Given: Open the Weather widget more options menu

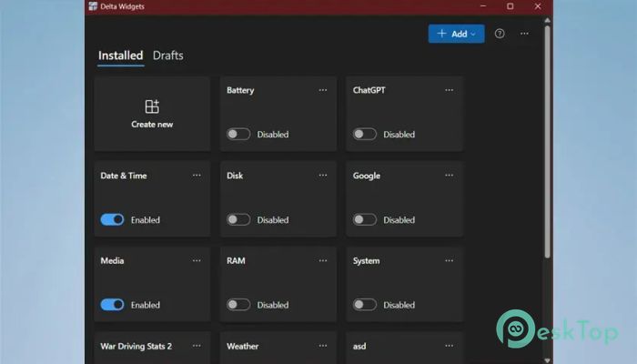Looking at the screenshot, I should (322, 346).
